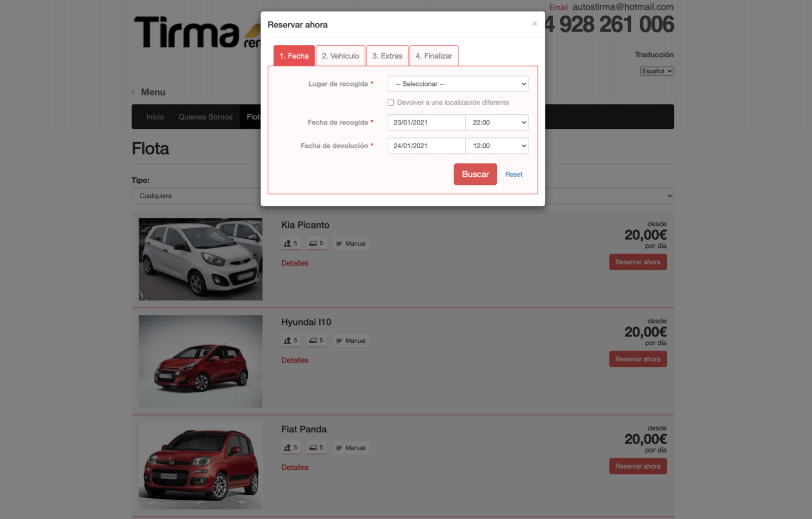Viewport: 812px width, 519px height.
Task: Open Detalles for Hyundai I10
Action: (x=295, y=360)
